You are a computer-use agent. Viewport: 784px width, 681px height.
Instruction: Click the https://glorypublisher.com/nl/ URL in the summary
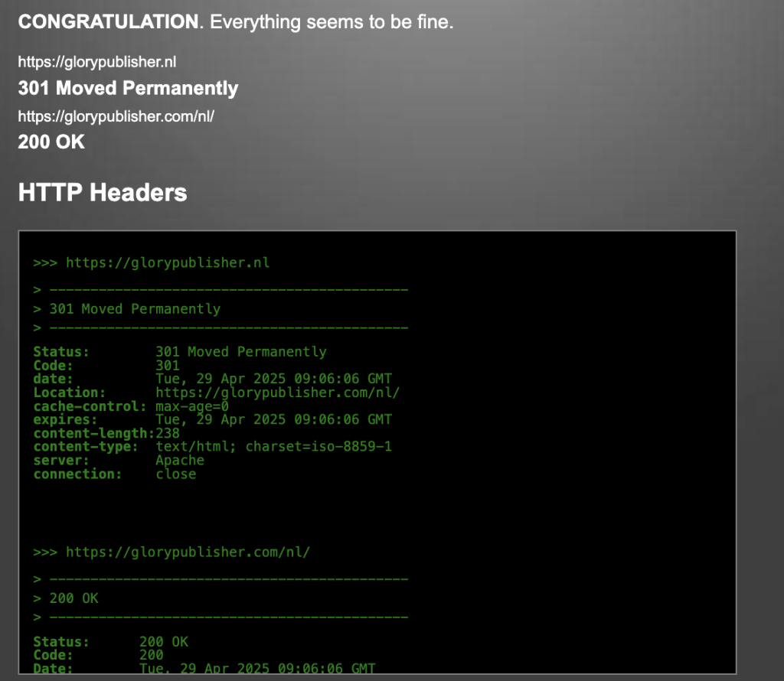pyautogui.click(x=116, y=116)
